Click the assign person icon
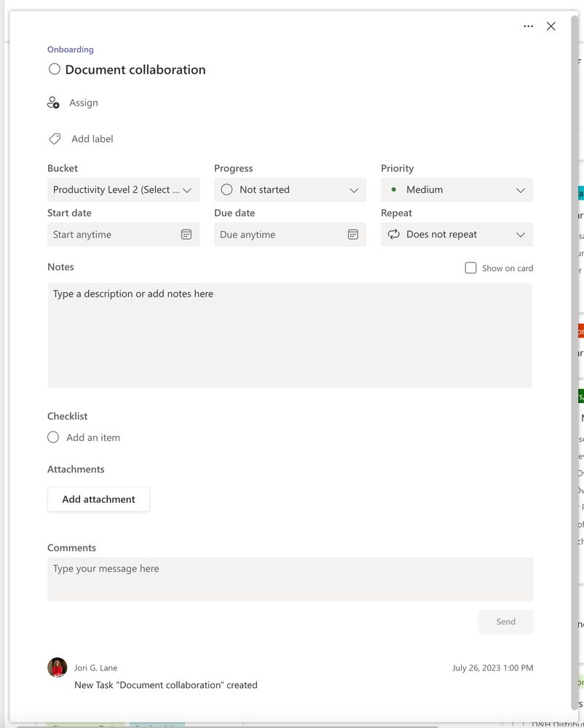Screen dimensions: 584x728 click(53, 103)
